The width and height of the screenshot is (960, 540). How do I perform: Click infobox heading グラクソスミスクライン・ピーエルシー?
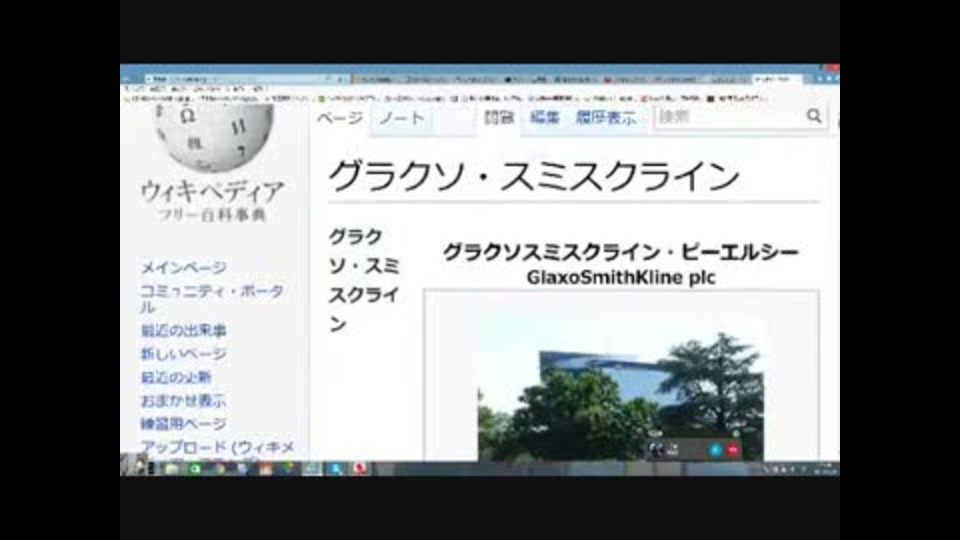620,252
